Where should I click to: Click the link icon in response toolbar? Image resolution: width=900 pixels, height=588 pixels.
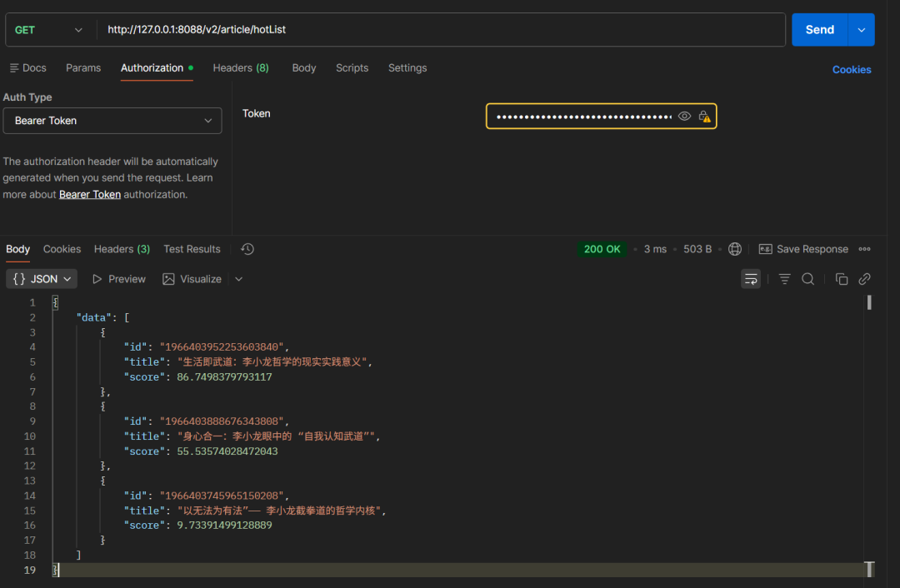[865, 279]
